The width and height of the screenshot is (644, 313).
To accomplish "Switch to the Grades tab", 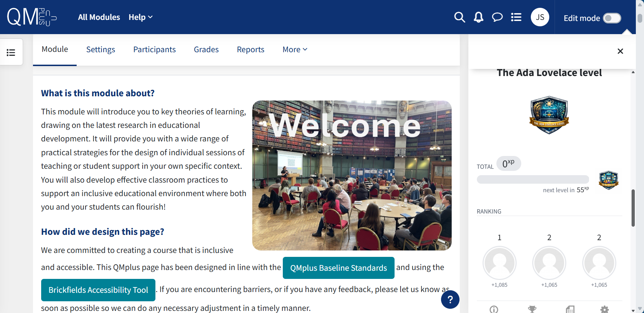I will click(x=206, y=49).
